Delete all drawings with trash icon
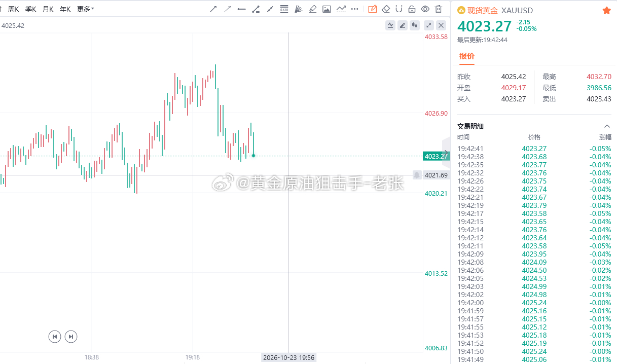 tap(439, 9)
